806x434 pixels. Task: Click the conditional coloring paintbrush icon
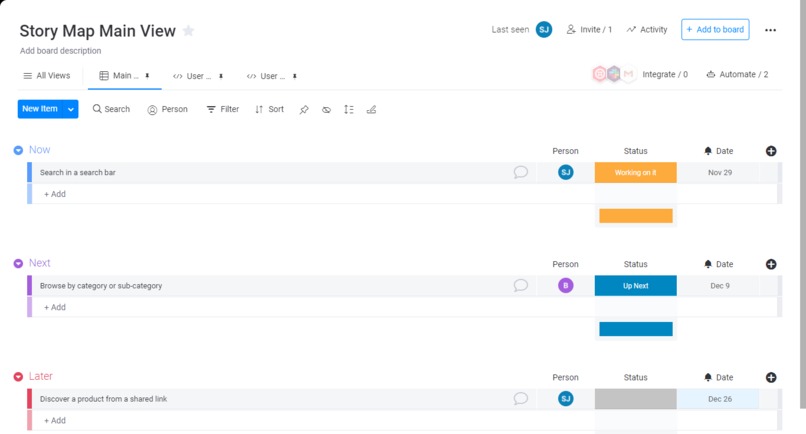371,110
